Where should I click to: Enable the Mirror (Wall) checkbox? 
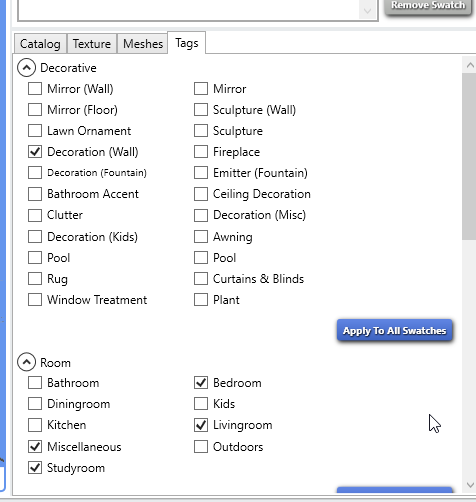[x=35, y=89]
